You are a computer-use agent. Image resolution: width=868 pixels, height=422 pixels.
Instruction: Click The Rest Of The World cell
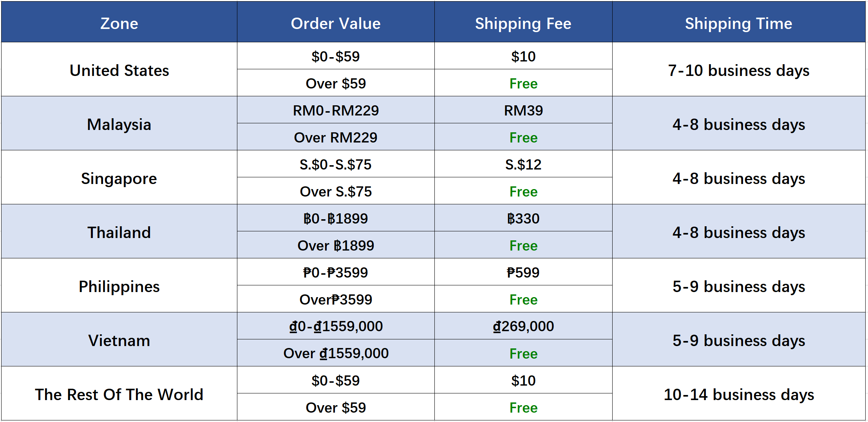(119, 395)
